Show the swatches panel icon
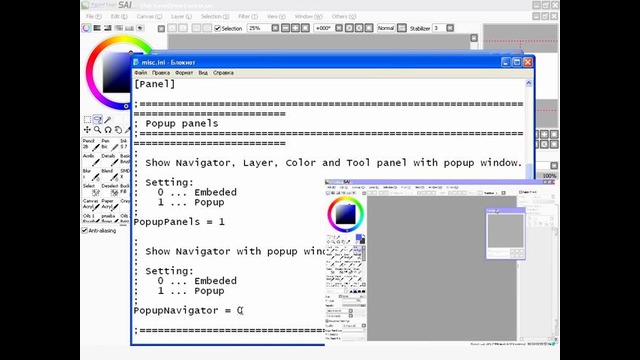Screen dimensions: 640x360 pyautogui.click(x=129, y=28)
